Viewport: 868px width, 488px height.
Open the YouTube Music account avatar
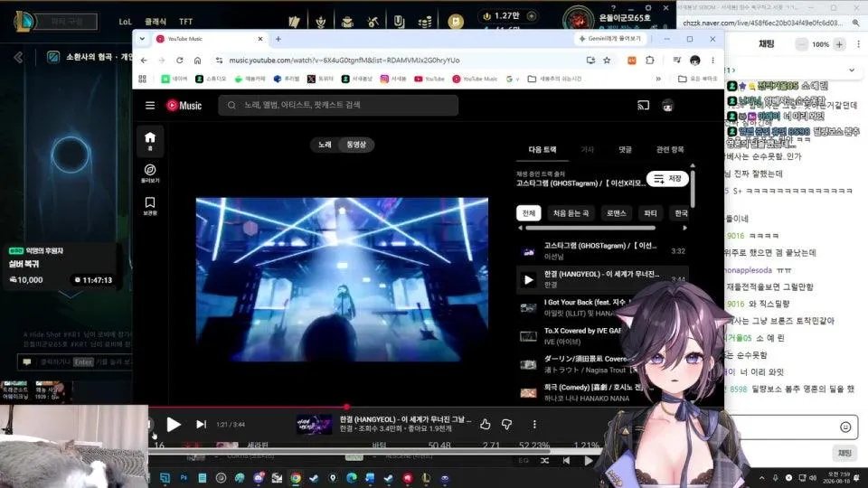667,105
